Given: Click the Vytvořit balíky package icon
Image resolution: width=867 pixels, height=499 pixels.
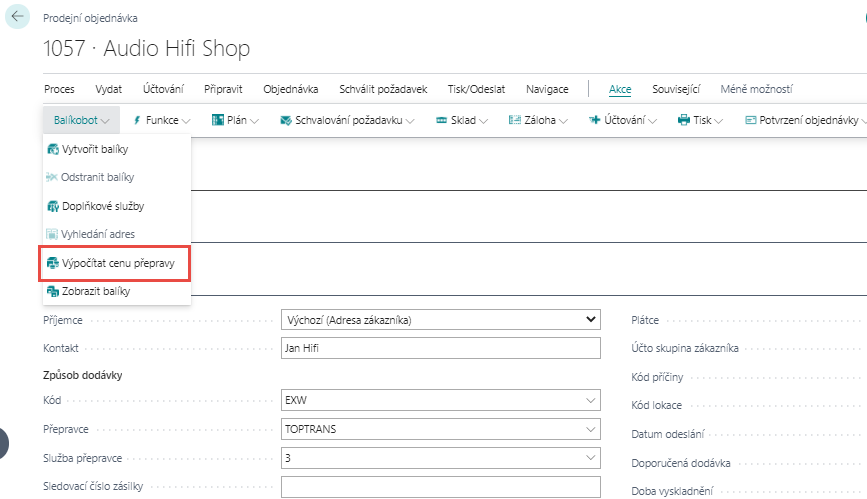Looking at the screenshot, I should coord(53,149).
